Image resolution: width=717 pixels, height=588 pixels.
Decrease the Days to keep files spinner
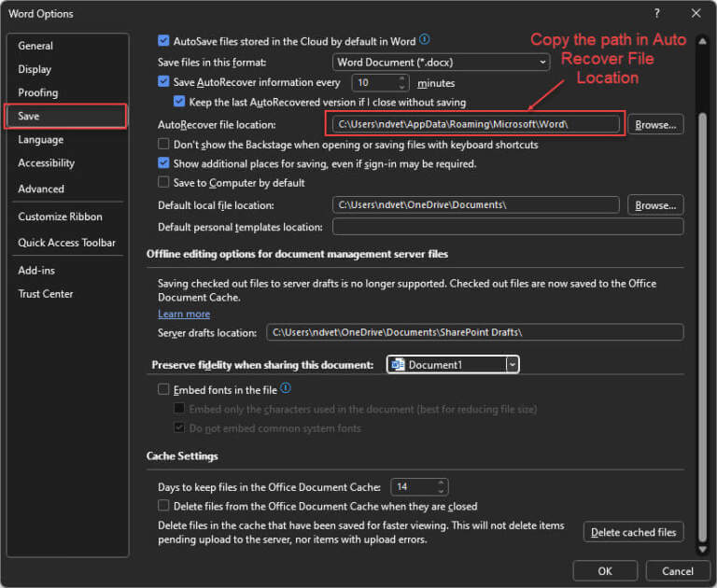coord(441,491)
